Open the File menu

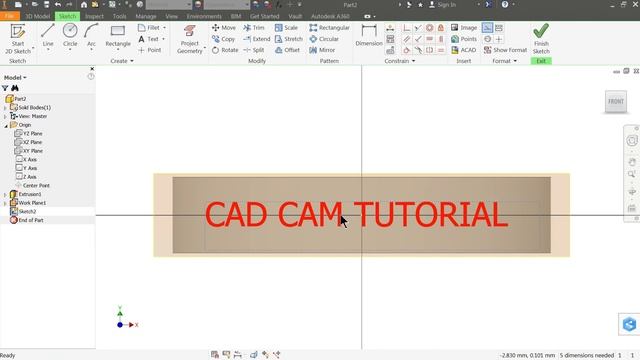click(x=9, y=16)
